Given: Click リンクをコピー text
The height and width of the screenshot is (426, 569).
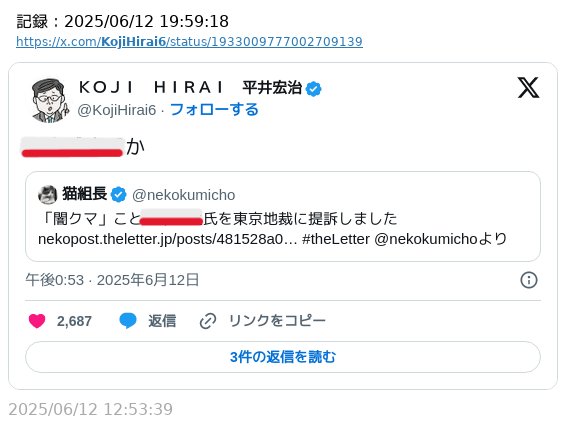Looking at the screenshot, I should [x=277, y=321].
